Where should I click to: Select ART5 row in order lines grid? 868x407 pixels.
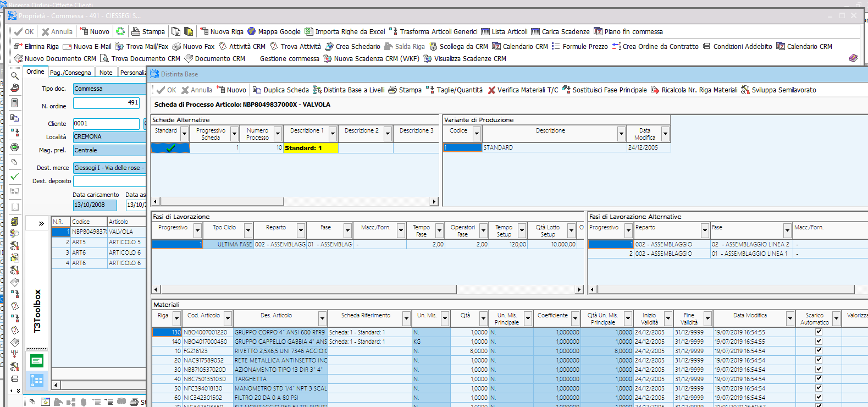tap(99, 242)
